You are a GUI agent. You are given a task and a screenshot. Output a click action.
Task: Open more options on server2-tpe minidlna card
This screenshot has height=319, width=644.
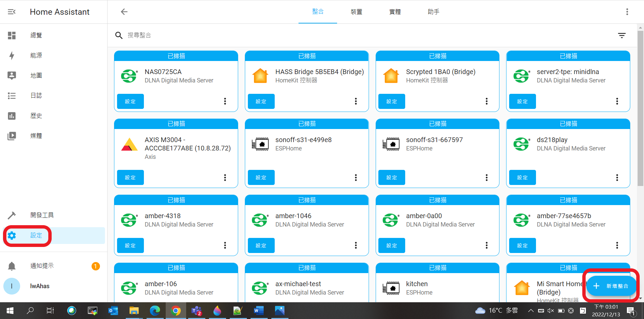[x=617, y=101]
